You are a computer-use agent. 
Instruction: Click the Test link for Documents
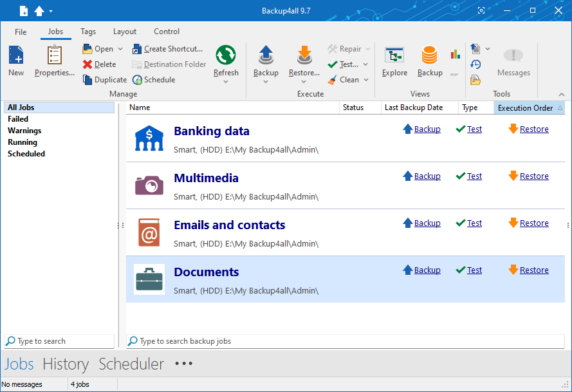(474, 270)
